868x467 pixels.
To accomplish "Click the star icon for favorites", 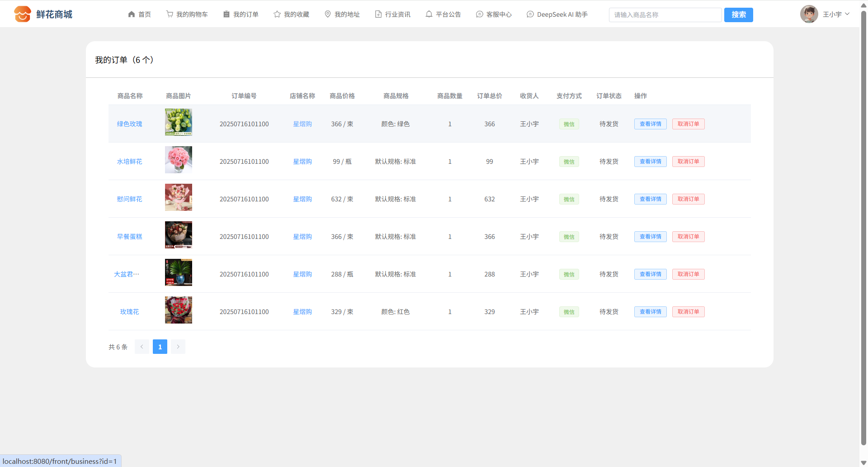I will click(277, 14).
